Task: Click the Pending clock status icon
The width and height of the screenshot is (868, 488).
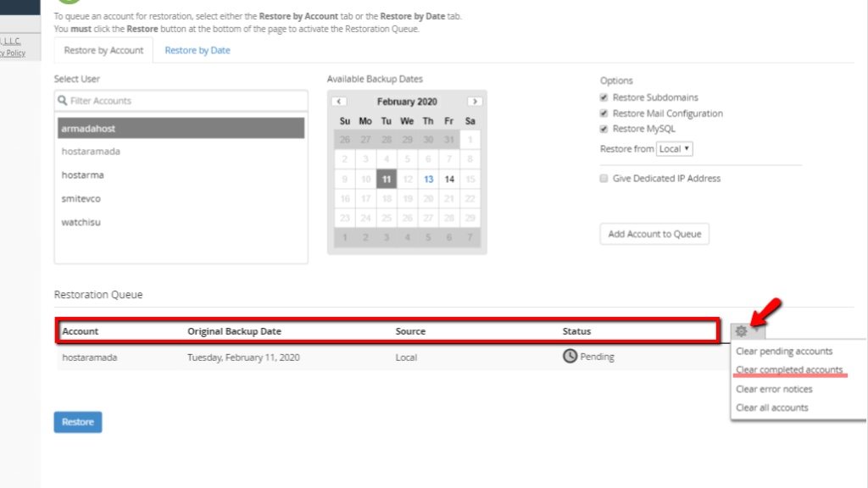Action: click(x=570, y=357)
